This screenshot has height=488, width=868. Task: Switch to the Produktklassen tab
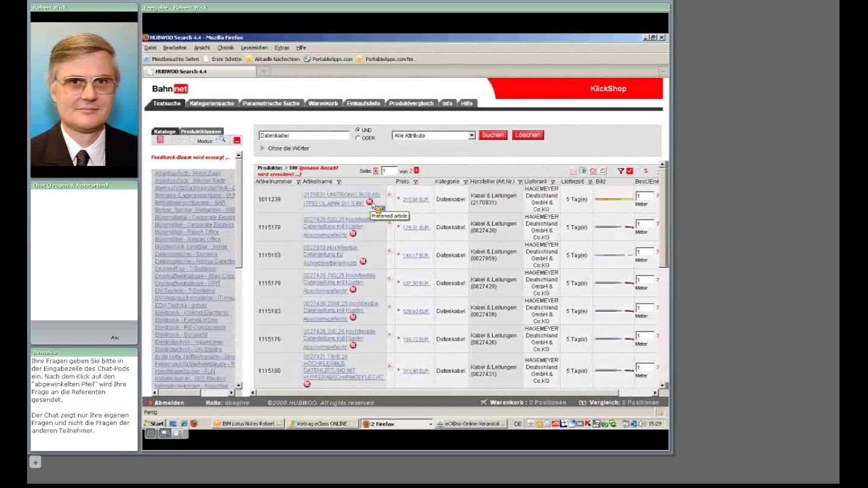[201, 131]
